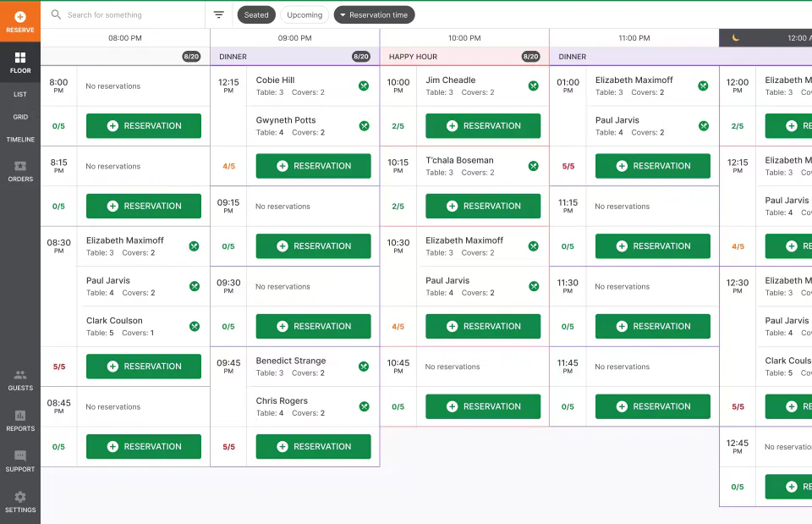The height and width of the screenshot is (524, 812).
Task: Add reservation at 8:15 PM slot
Action: click(x=144, y=206)
